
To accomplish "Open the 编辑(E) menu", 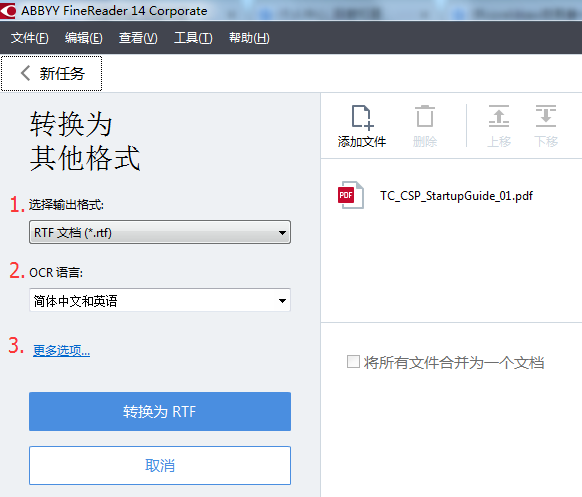I will [84, 38].
